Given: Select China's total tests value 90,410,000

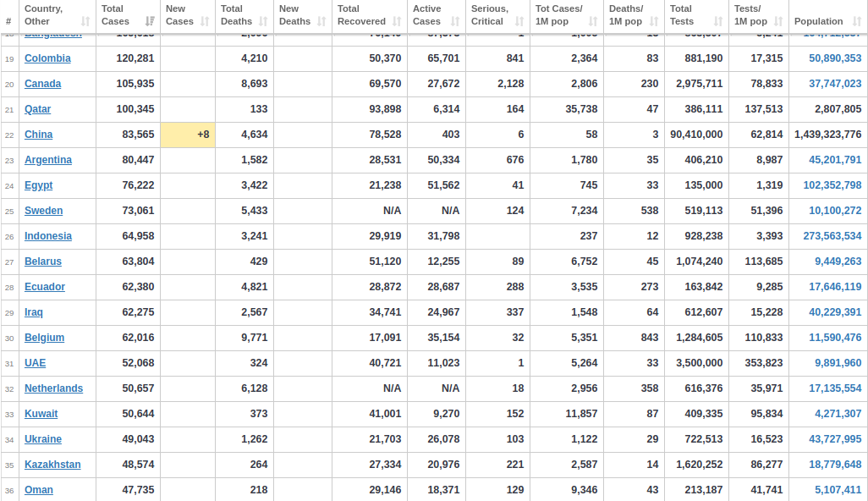Looking at the screenshot, I should tap(696, 135).
